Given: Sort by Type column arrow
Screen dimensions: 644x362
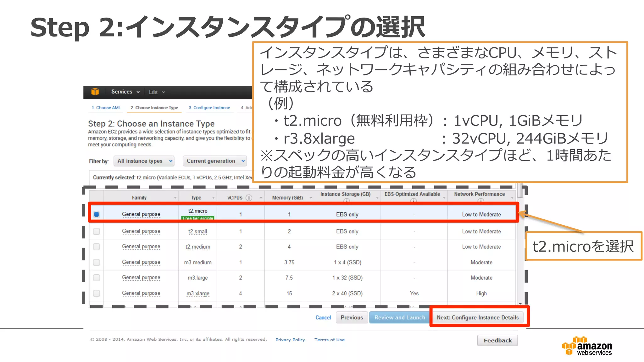Looking at the screenshot, I should [213, 198].
